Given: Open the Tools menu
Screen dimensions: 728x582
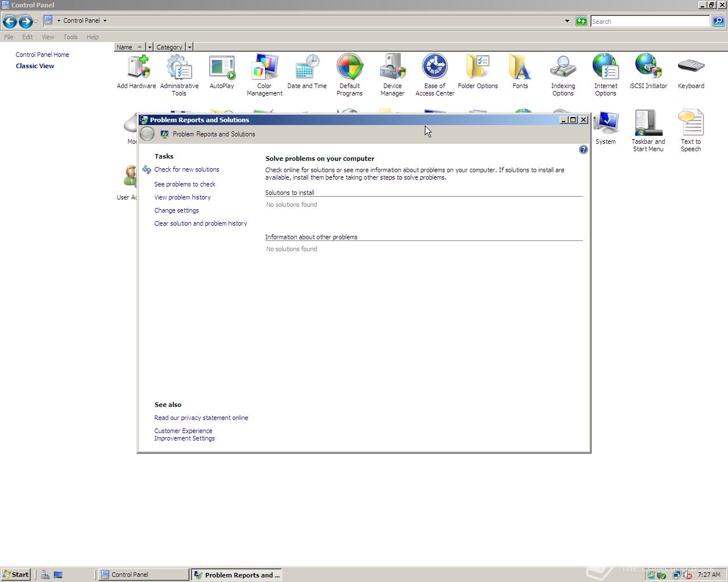Looking at the screenshot, I should (x=71, y=37).
